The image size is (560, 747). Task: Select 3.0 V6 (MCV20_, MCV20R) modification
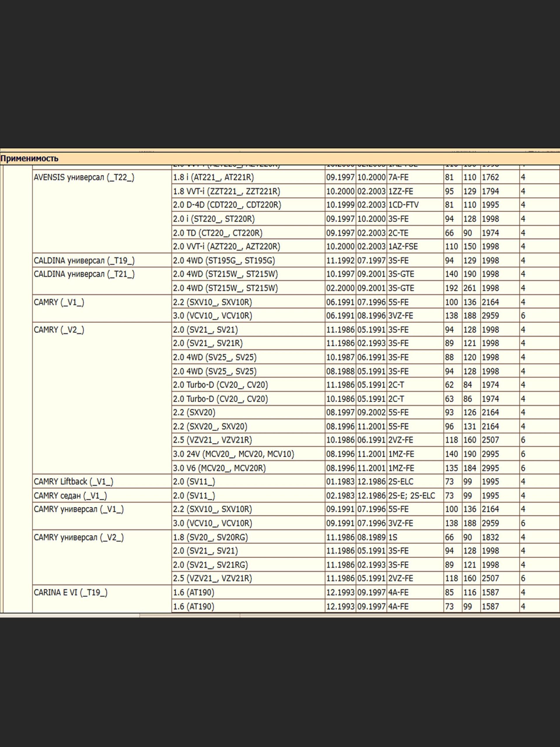(219, 468)
